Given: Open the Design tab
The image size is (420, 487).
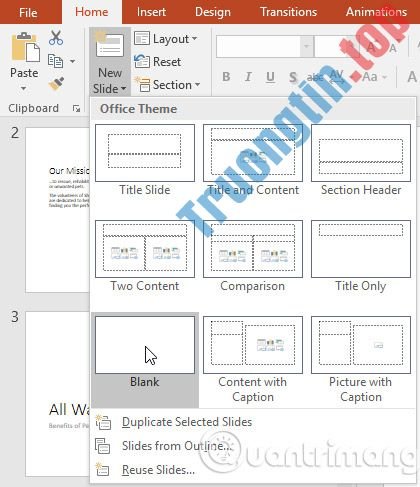Looking at the screenshot, I should tap(213, 12).
